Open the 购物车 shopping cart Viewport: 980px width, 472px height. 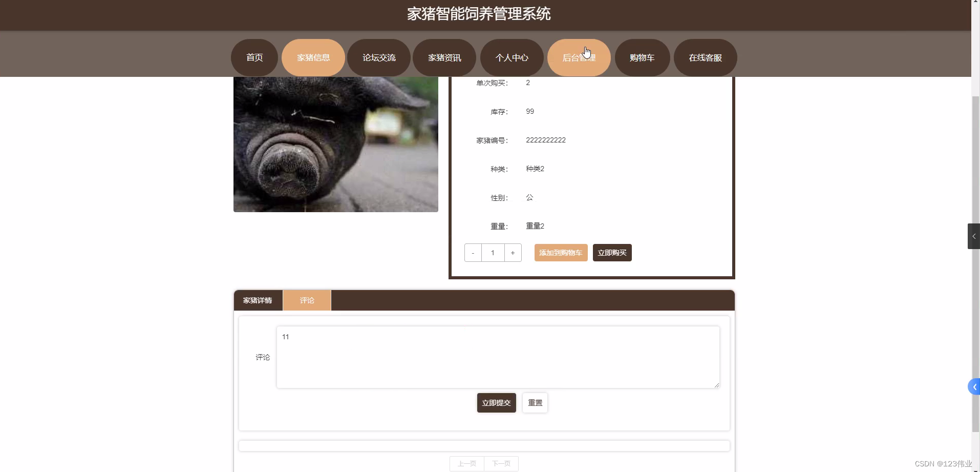(x=642, y=57)
